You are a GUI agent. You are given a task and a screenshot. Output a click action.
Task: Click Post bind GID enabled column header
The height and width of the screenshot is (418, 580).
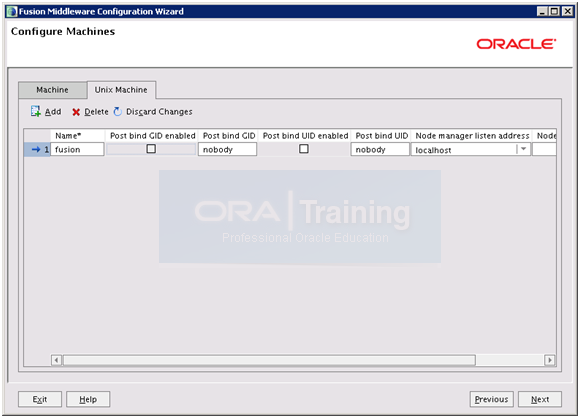152,136
